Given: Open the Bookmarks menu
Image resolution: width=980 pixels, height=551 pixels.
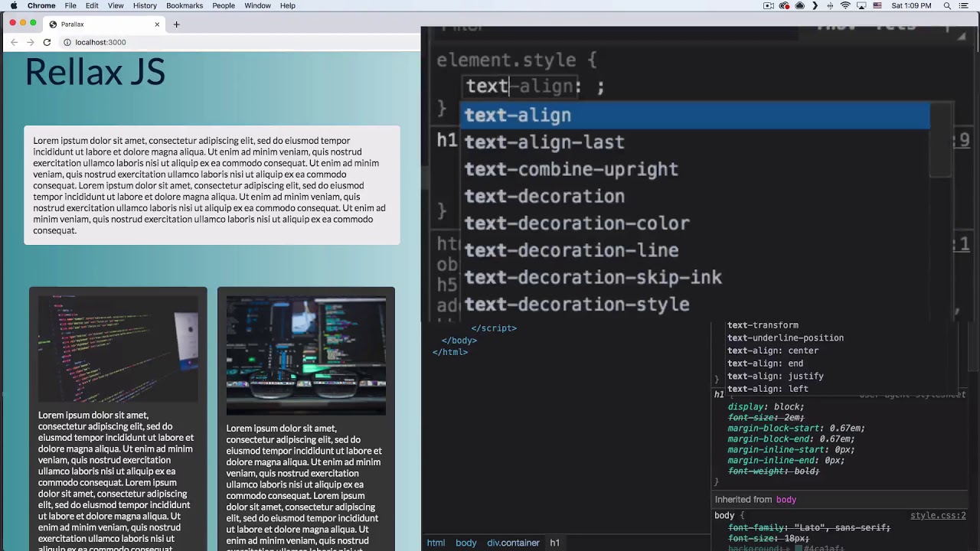Looking at the screenshot, I should [185, 5].
